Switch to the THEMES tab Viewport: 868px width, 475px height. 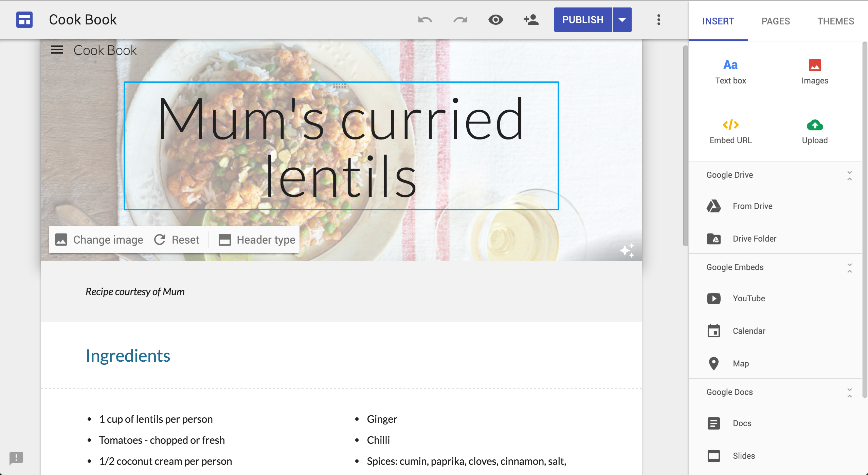point(835,21)
